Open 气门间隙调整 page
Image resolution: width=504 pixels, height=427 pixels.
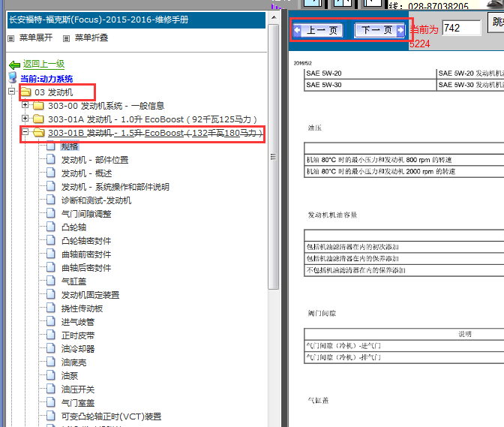(86, 214)
